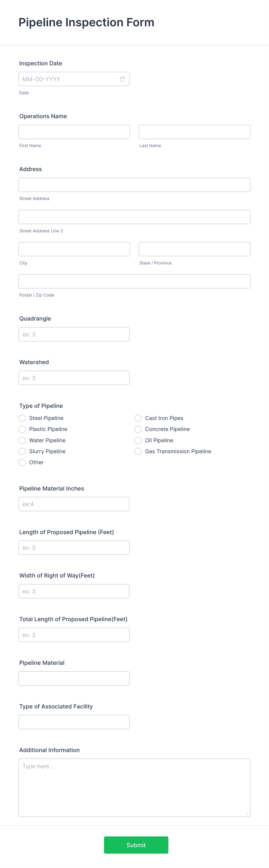Viewport: 269px width, 868px height.
Task: Click the Watershed input field
Action: (x=74, y=377)
